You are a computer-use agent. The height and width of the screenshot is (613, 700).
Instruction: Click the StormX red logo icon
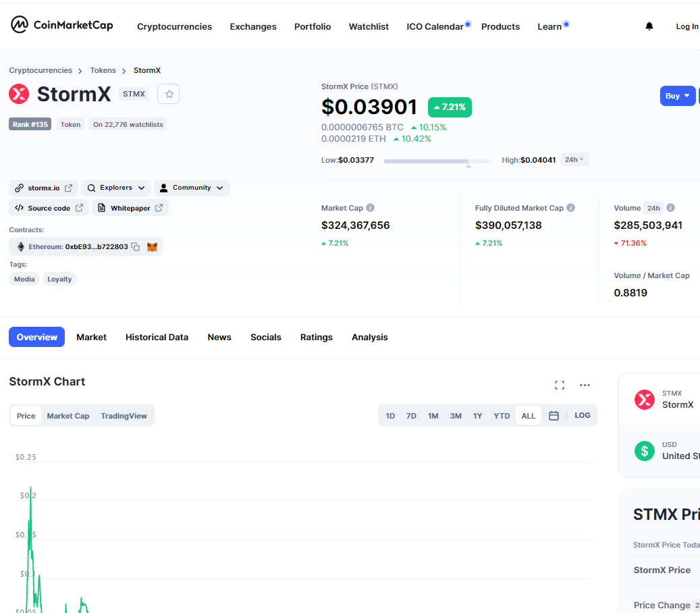click(x=19, y=94)
